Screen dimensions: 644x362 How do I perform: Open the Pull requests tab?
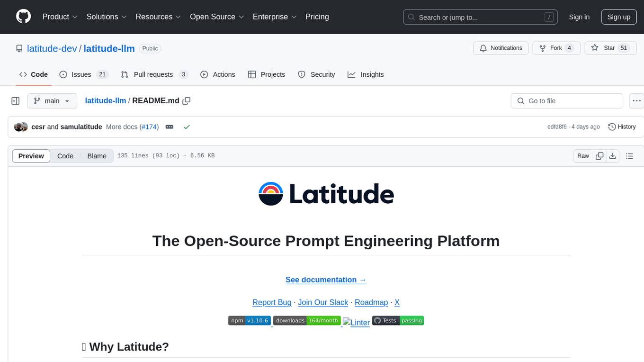click(154, 74)
